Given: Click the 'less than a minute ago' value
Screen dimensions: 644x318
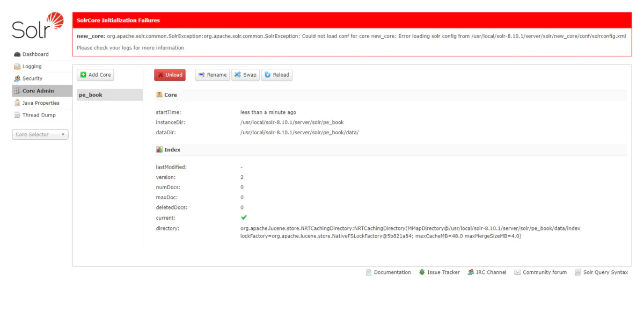Looking at the screenshot, I should [x=268, y=112].
